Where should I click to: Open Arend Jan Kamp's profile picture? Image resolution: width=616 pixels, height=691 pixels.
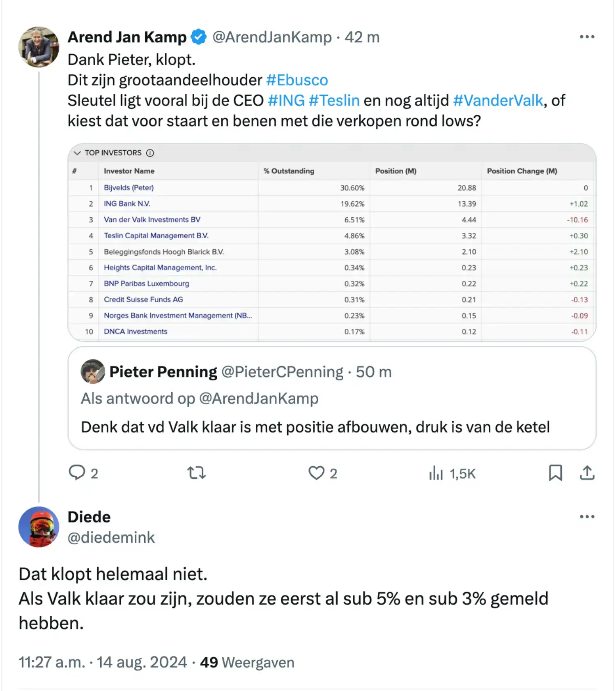click(39, 47)
